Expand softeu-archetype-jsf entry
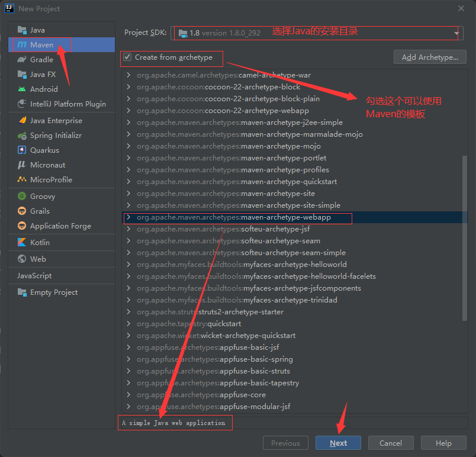Screen dimensions: 476x457 point(128,229)
